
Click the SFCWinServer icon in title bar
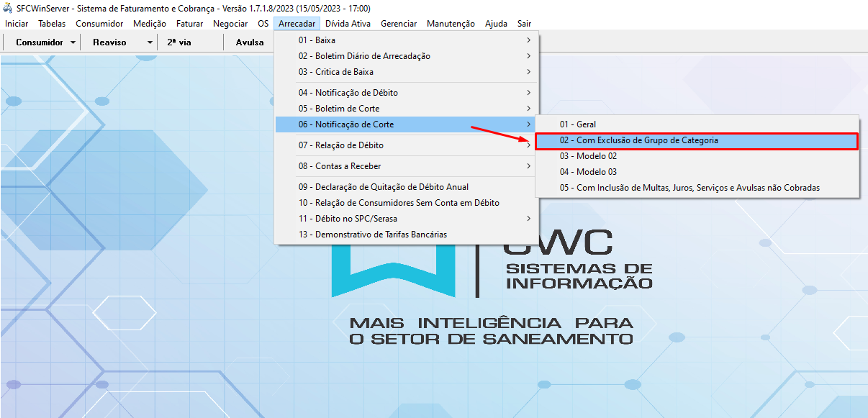(x=8, y=8)
